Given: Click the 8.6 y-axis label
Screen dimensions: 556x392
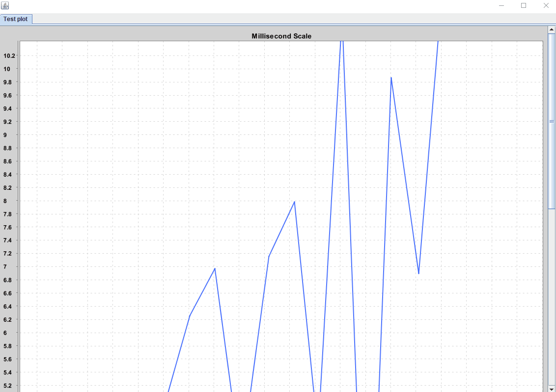Looking at the screenshot, I should [x=7, y=161].
